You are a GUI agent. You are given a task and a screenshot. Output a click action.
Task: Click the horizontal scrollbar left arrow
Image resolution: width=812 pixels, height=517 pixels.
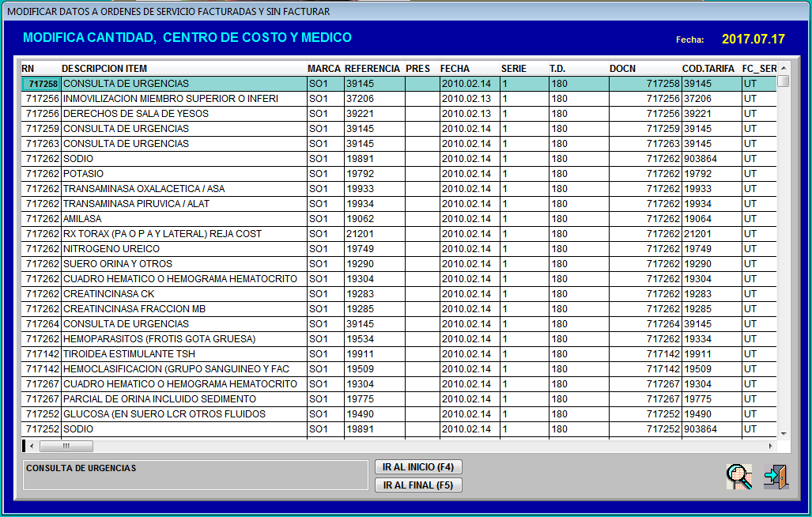[32, 446]
